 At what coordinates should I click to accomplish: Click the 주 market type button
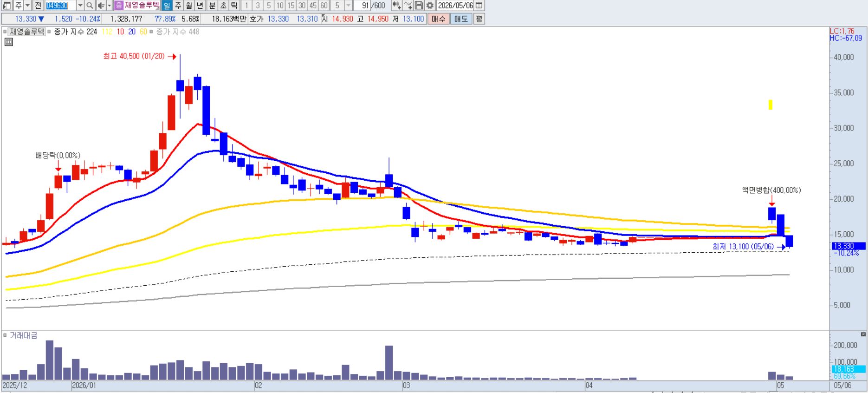coord(18,6)
